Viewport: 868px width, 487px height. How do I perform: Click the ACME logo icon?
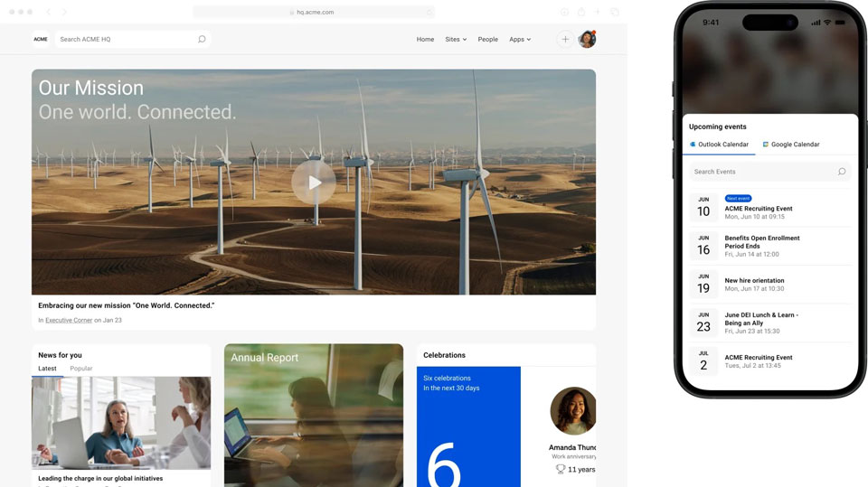(41, 39)
